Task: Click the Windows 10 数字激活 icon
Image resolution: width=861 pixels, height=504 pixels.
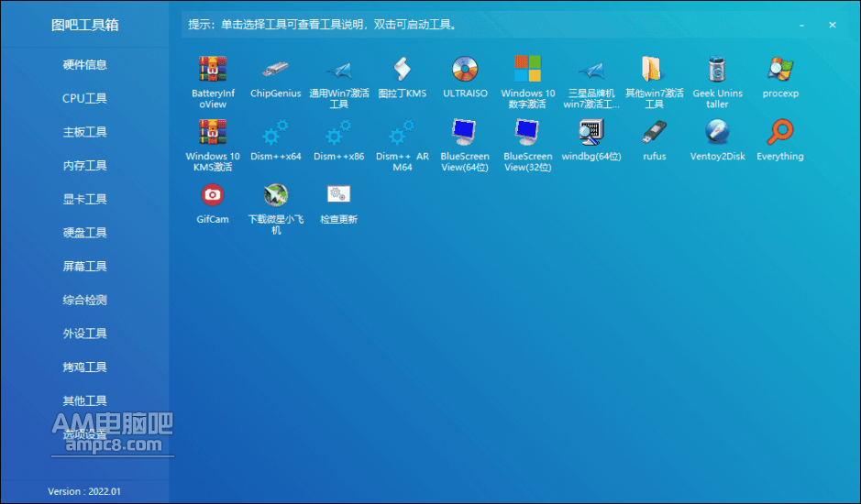Action: point(527,69)
